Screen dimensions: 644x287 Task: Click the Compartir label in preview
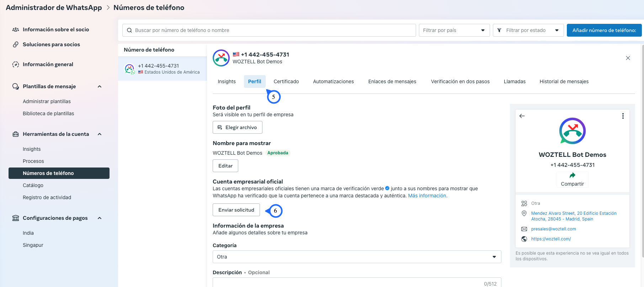pyautogui.click(x=573, y=184)
